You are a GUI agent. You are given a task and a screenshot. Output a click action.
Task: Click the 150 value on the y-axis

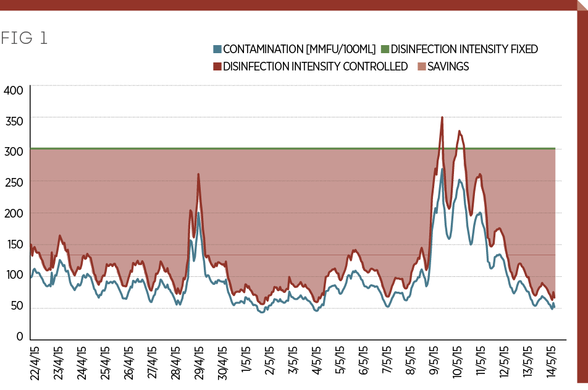pos(13,245)
